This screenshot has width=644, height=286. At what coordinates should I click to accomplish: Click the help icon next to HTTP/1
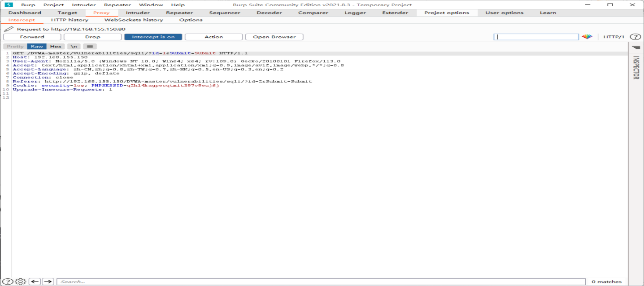(635, 37)
